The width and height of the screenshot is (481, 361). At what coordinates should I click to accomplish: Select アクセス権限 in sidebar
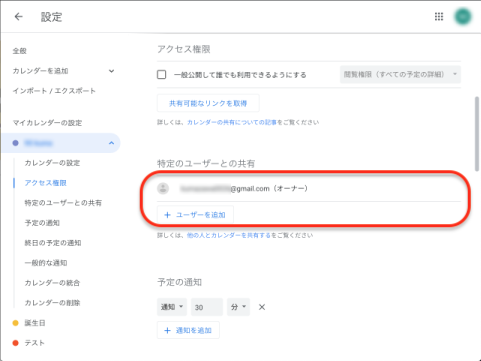45,183
